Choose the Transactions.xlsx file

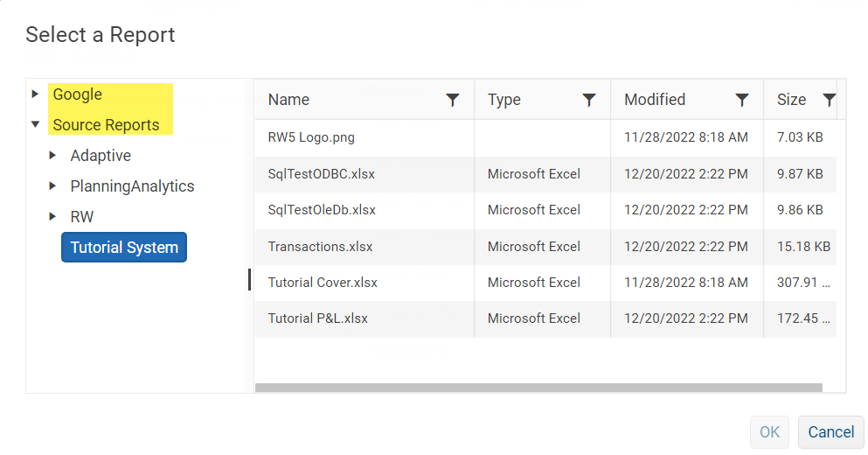[x=320, y=247]
